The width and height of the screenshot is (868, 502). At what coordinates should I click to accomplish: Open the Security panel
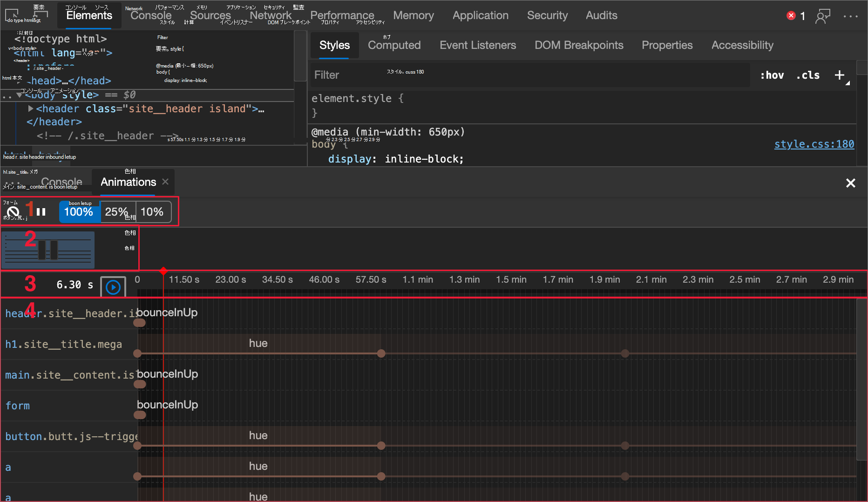coord(547,15)
